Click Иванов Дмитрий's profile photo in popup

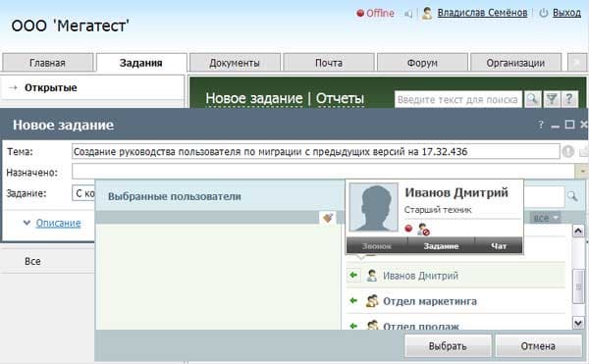374,208
